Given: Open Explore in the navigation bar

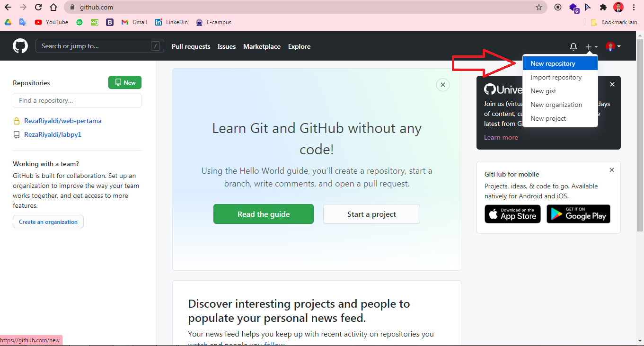Looking at the screenshot, I should tap(299, 46).
